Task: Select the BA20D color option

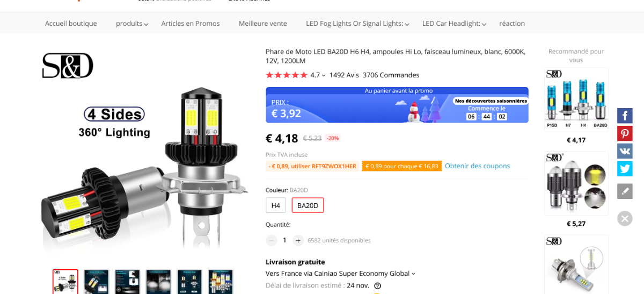Action: 308,205
